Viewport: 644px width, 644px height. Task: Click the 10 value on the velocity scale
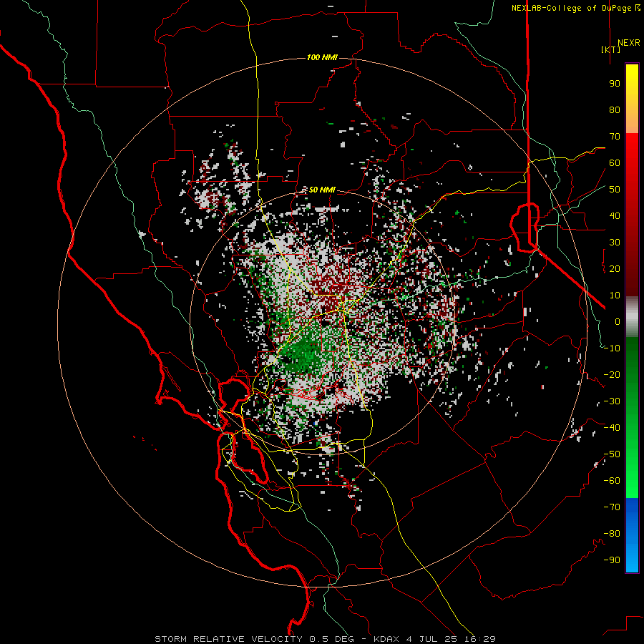(615, 296)
